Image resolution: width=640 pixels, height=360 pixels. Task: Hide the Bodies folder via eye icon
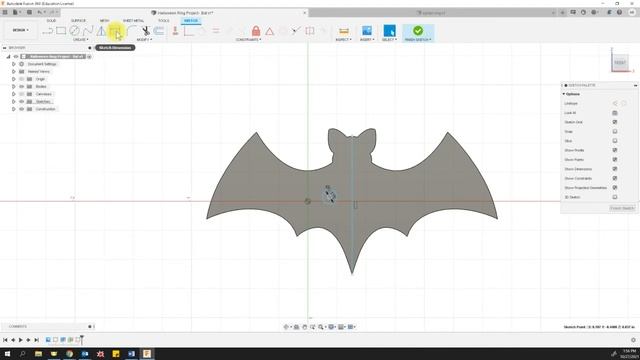22,87
